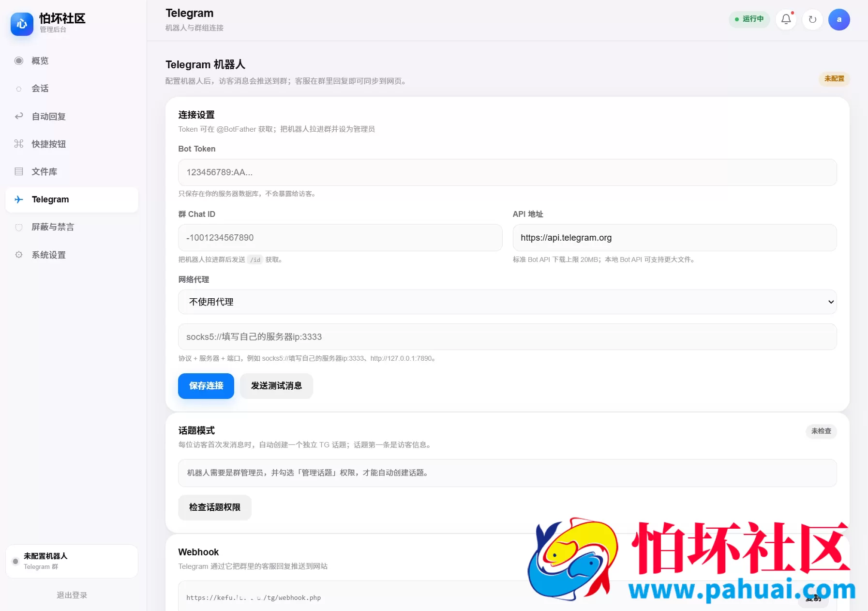Click the 未配置机器人 status card
Screen dimensions: 868x611
(x=72, y=561)
